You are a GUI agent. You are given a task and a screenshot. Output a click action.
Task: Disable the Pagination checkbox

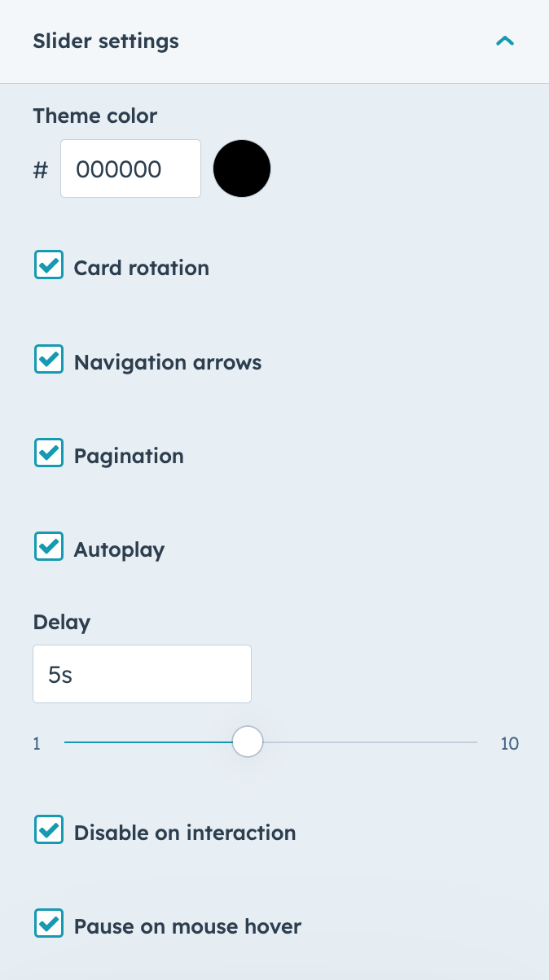coord(49,453)
